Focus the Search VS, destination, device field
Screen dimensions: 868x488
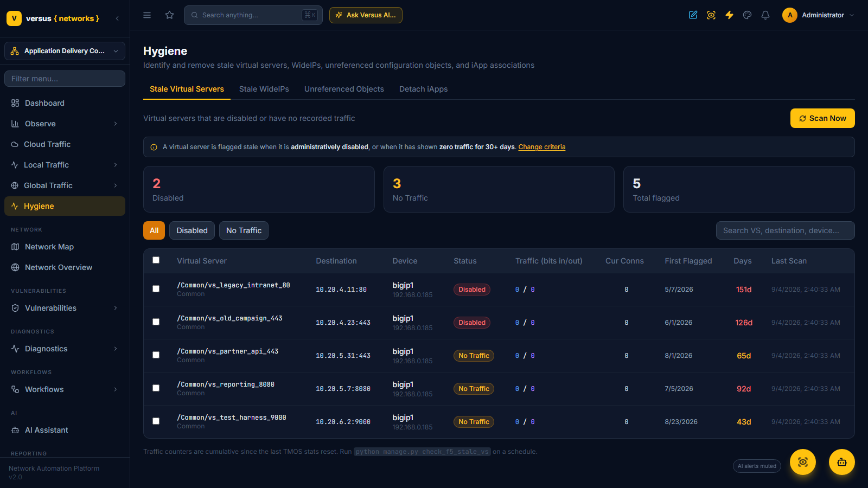pos(786,230)
